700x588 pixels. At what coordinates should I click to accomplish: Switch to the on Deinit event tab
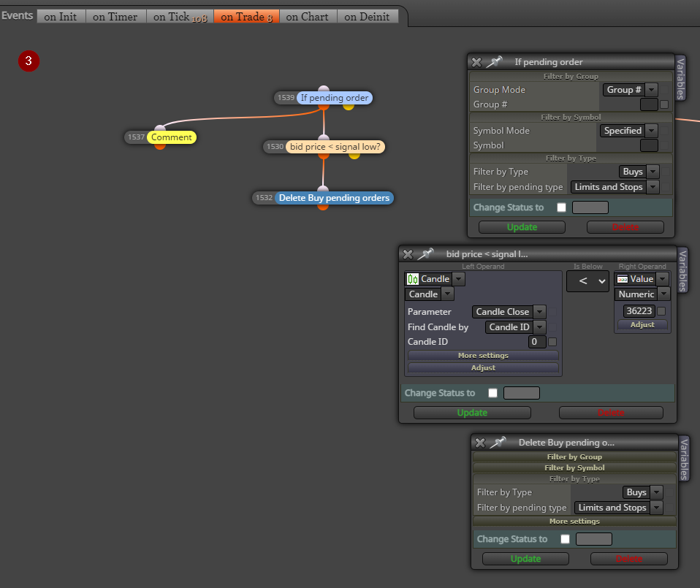368,17
